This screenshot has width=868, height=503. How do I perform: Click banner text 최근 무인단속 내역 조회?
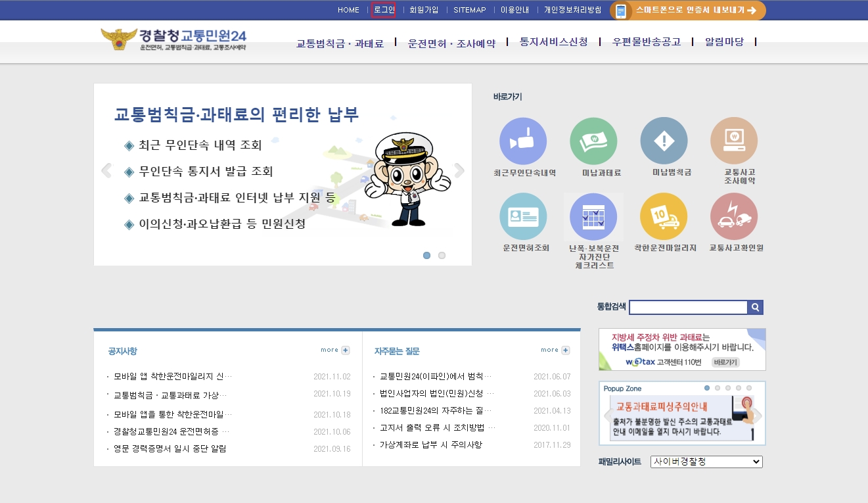click(x=200, y=145)
